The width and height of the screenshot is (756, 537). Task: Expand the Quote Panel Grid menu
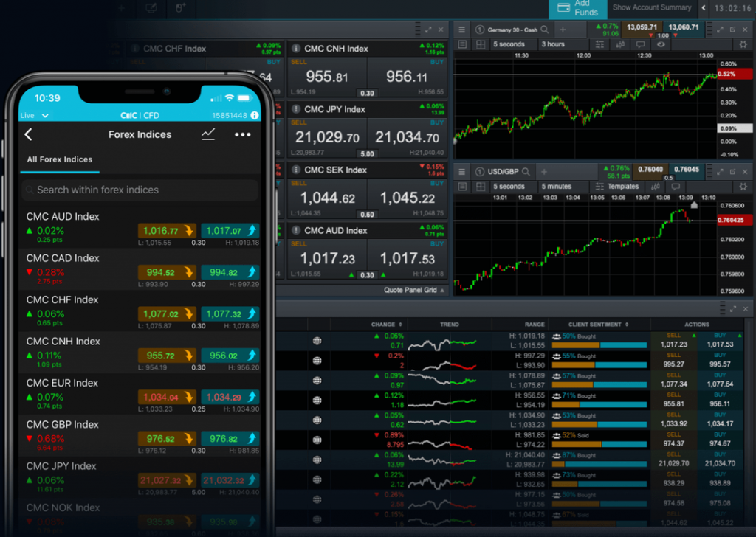tap(414, 290)
